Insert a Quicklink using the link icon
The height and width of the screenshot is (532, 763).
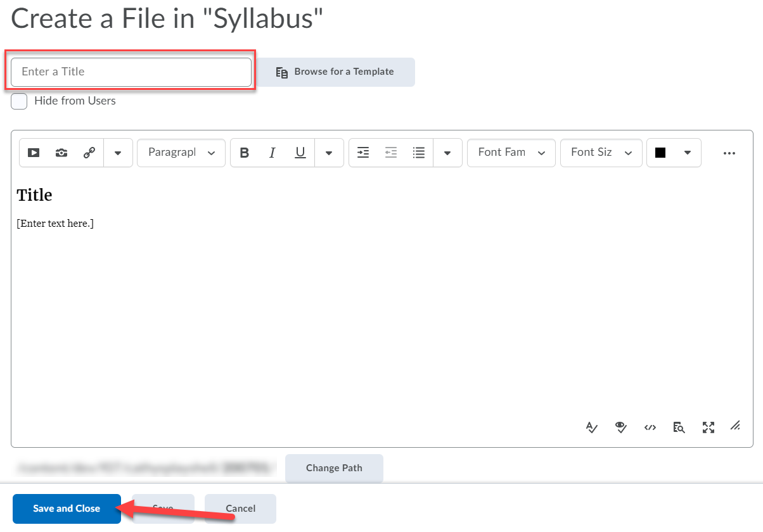89,153
